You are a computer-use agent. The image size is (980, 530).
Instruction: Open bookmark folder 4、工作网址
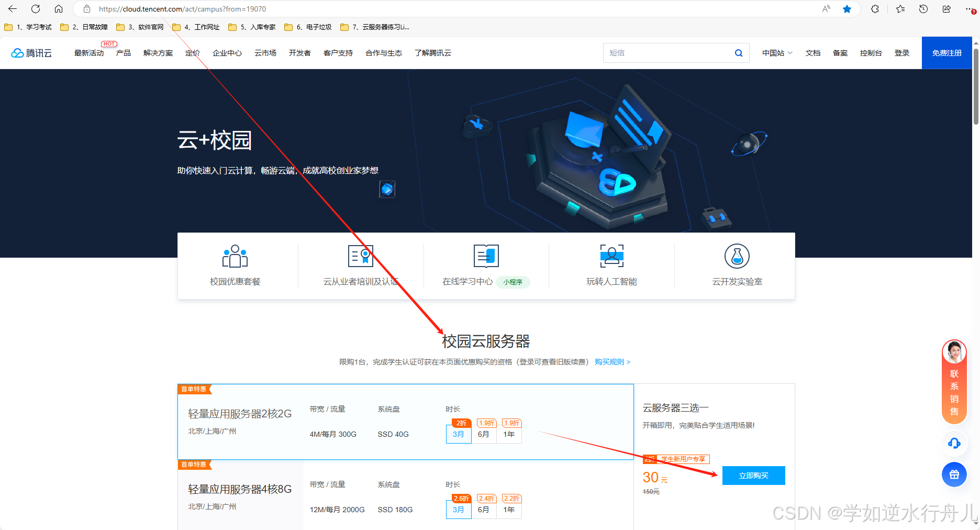[x=196, y=27]
